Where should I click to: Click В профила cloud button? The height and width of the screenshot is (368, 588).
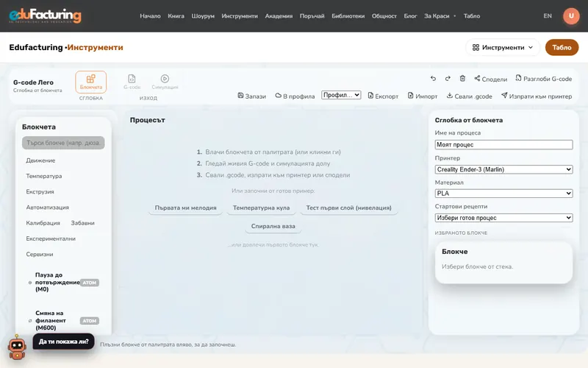tap(295, 96)
